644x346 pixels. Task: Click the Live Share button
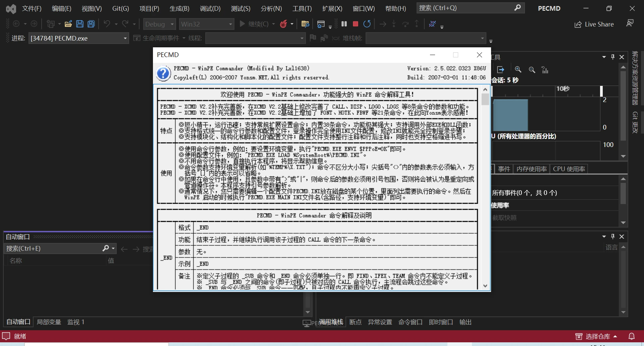(594, 24)
